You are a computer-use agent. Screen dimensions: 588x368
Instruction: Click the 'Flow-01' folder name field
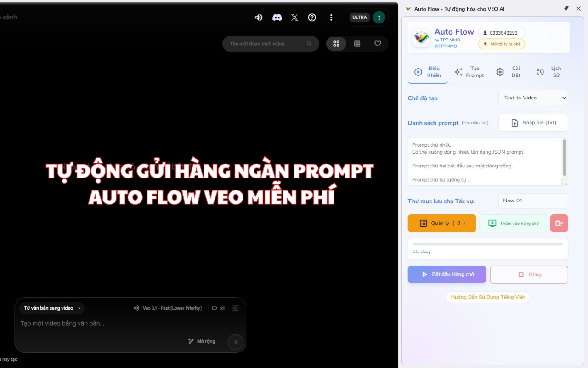click(x=533, y=201)
